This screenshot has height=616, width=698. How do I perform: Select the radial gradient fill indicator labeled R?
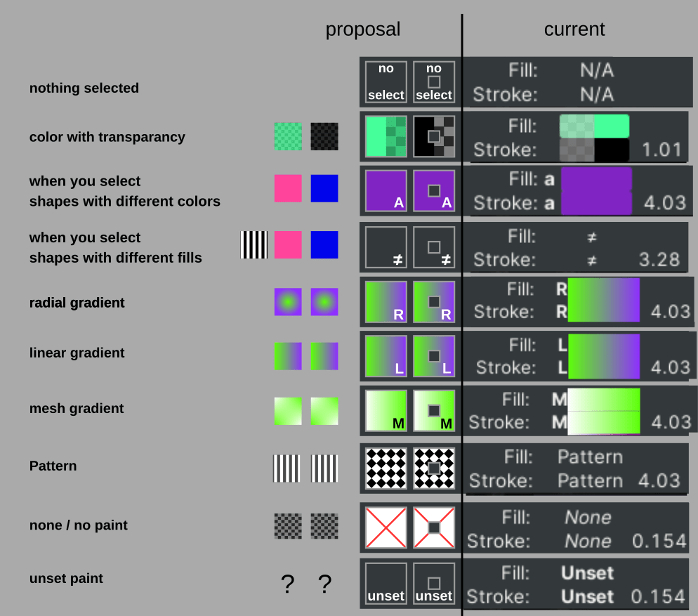pos(386,301)
